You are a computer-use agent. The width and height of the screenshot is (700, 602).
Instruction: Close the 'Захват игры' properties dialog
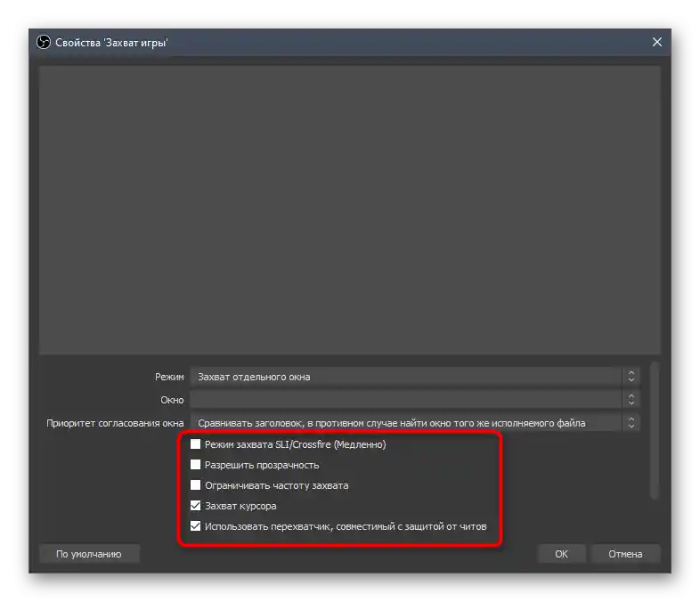(x=656, y=42)
